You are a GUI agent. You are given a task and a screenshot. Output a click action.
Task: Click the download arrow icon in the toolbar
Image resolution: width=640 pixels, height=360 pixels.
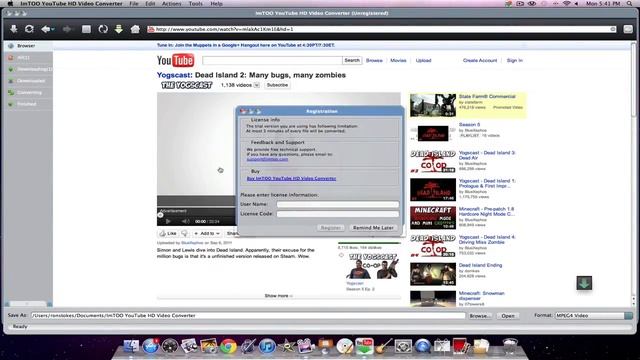tap(13, 29)
